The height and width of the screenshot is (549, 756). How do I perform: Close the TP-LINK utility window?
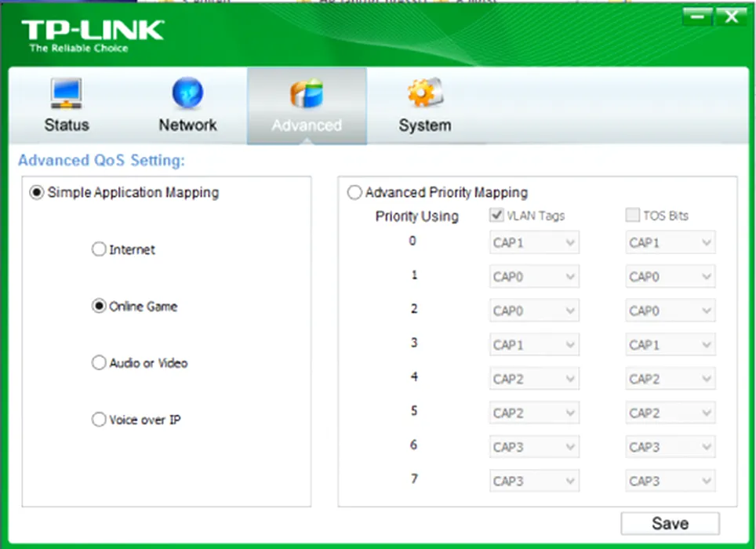coord(731,16)
